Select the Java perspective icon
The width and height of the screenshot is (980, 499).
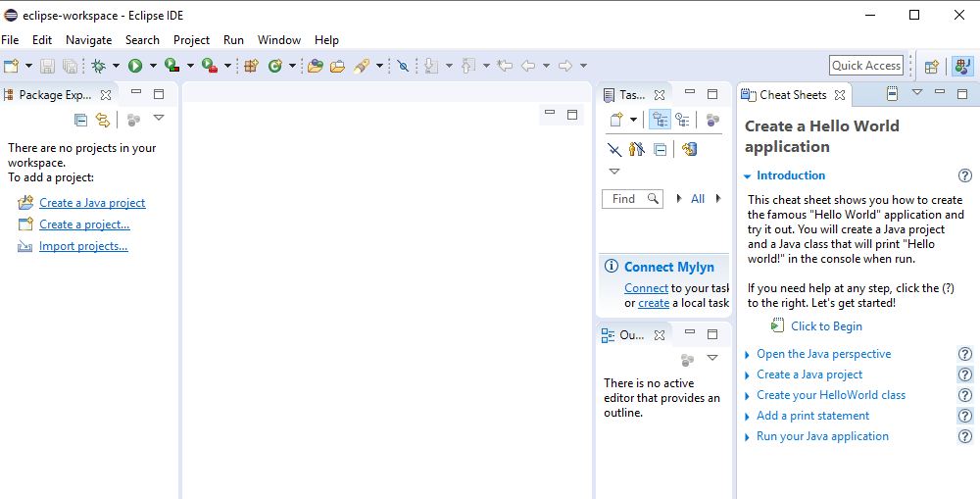(962, 66)
